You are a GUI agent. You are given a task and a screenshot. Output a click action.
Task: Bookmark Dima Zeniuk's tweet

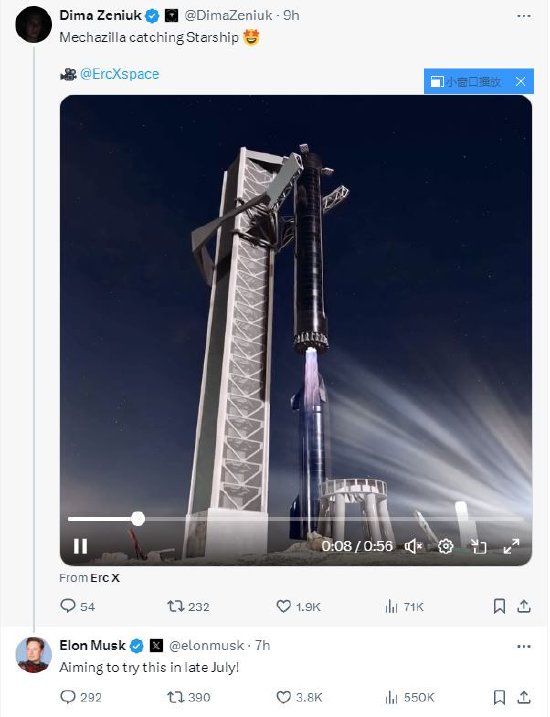[499, 606]
